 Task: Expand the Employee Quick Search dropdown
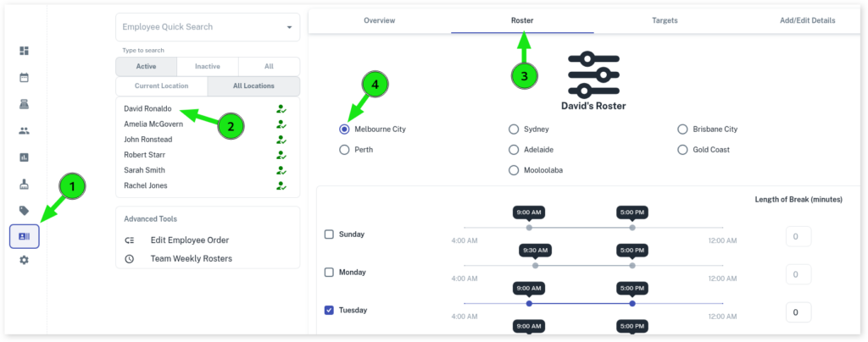coord(289,28)
